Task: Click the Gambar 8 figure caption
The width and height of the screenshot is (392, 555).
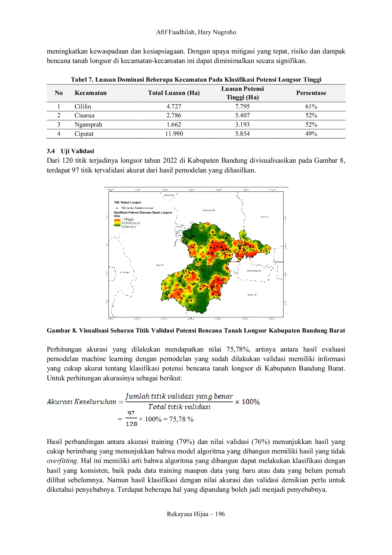Action: coord(196,331)
